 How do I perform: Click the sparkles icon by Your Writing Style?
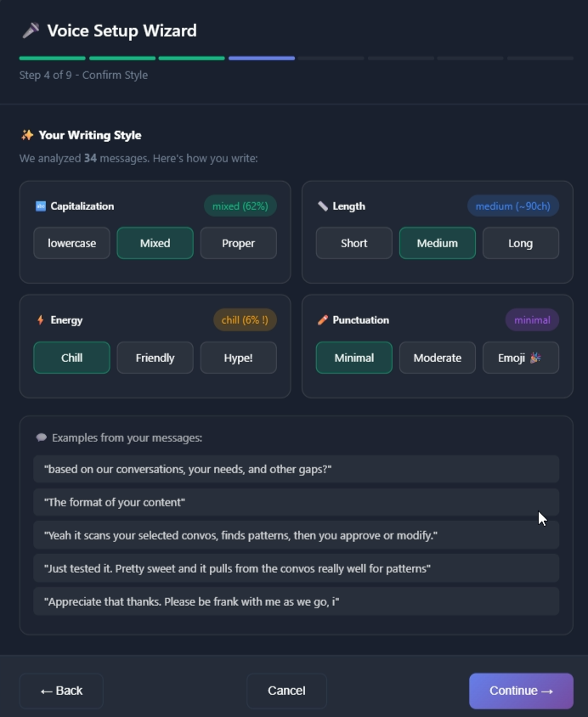(x=27, y=135)
